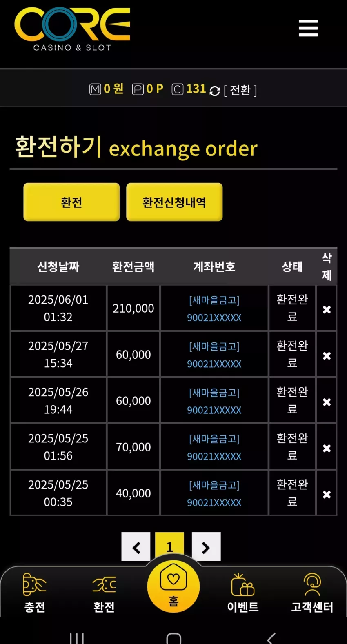Tap the [ 전환 ] convert link
This screenshot has width=347, height=644.
pos(240,90)
